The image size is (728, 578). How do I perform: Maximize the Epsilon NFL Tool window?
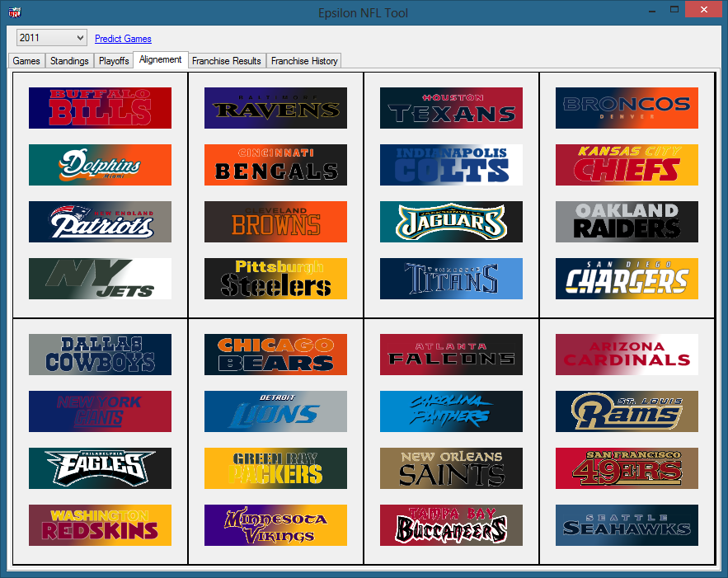(674, 9)
